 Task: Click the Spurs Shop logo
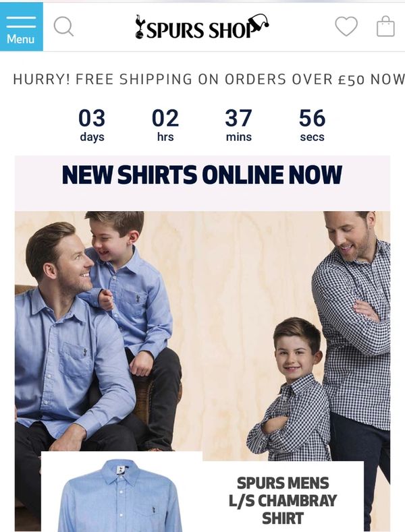coord(202,26)
